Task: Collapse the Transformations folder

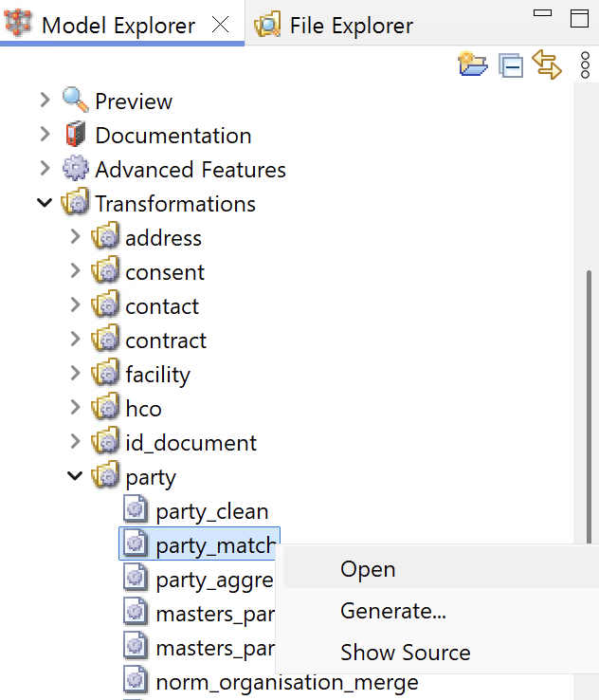Action: click(45, 203)
